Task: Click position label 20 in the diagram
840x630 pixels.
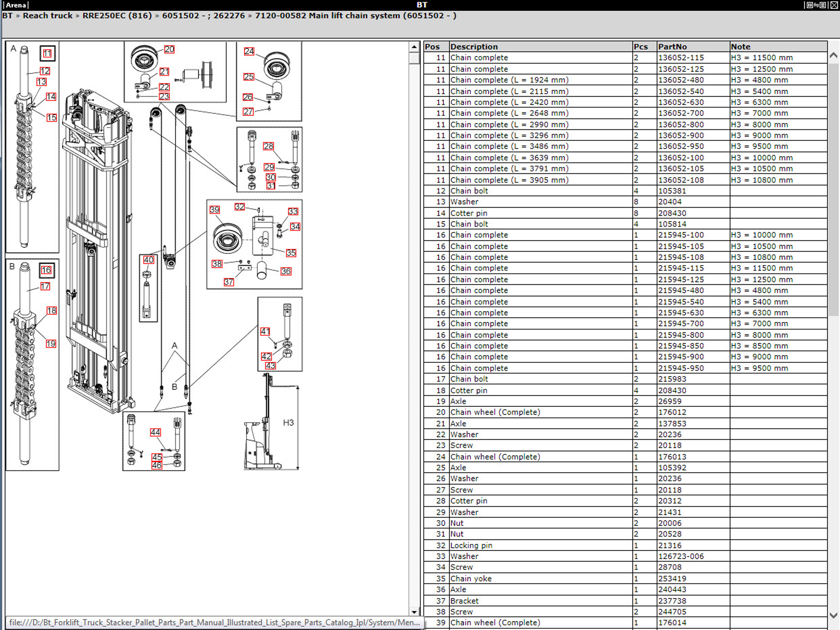Action: [169, 49]
